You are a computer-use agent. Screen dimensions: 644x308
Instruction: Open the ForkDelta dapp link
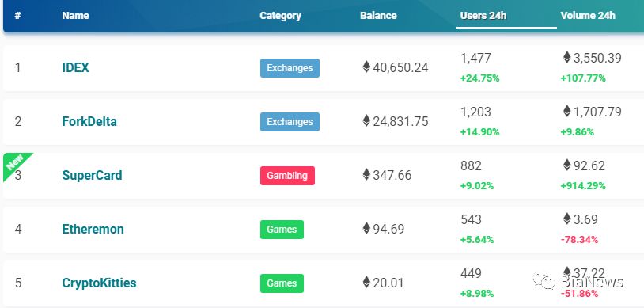(x=89, y=121)
